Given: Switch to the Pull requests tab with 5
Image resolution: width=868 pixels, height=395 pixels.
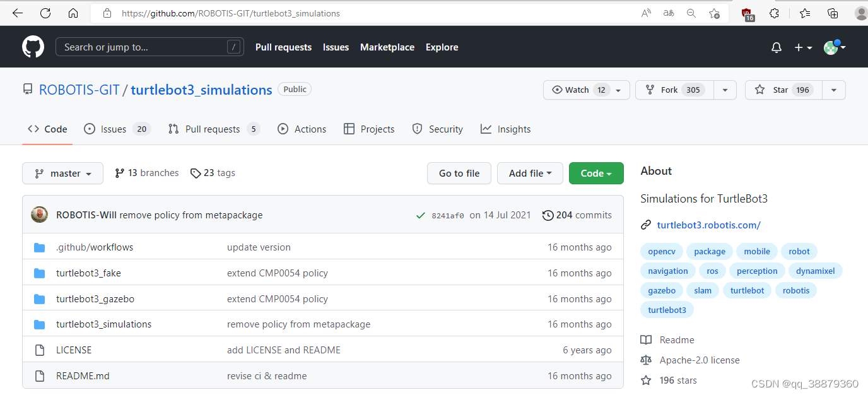Looking at the screenshot, I should tap(214, 129).
